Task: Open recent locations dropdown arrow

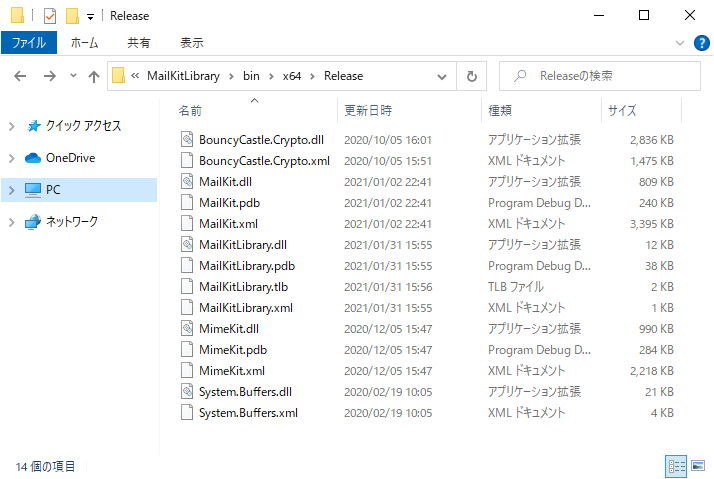Action: [x=73, y=76]
